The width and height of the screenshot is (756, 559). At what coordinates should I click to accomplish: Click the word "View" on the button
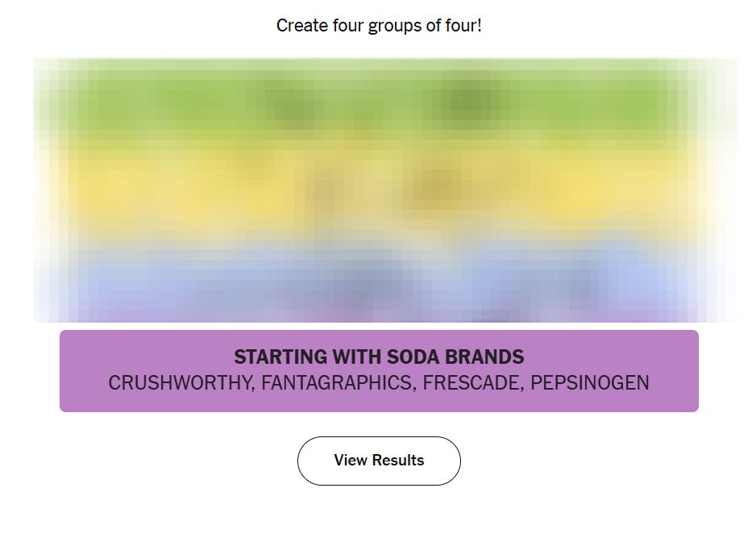point(349,461)
